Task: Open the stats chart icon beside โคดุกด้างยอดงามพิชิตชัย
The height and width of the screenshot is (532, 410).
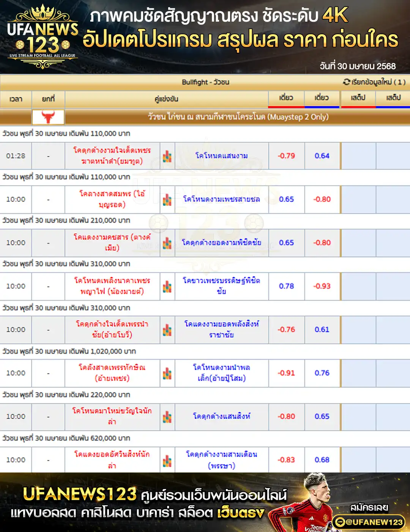Action: tap(167, 243)
